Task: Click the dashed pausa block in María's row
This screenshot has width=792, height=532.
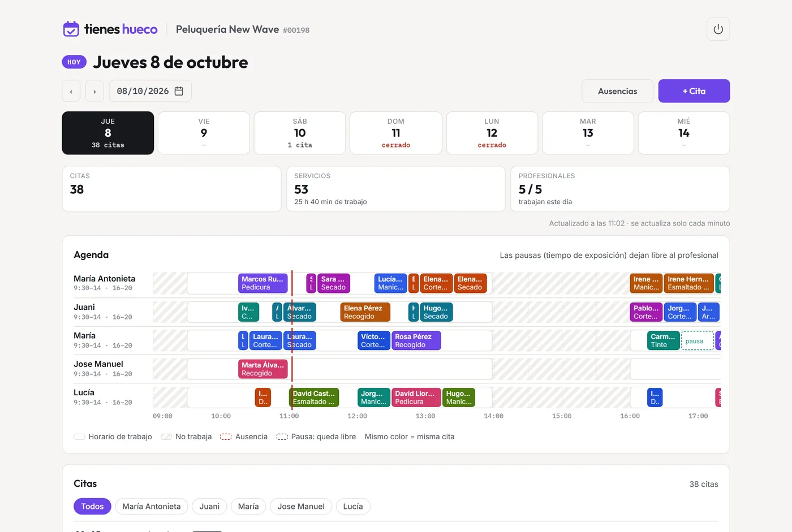Action: tap(698, 341)
